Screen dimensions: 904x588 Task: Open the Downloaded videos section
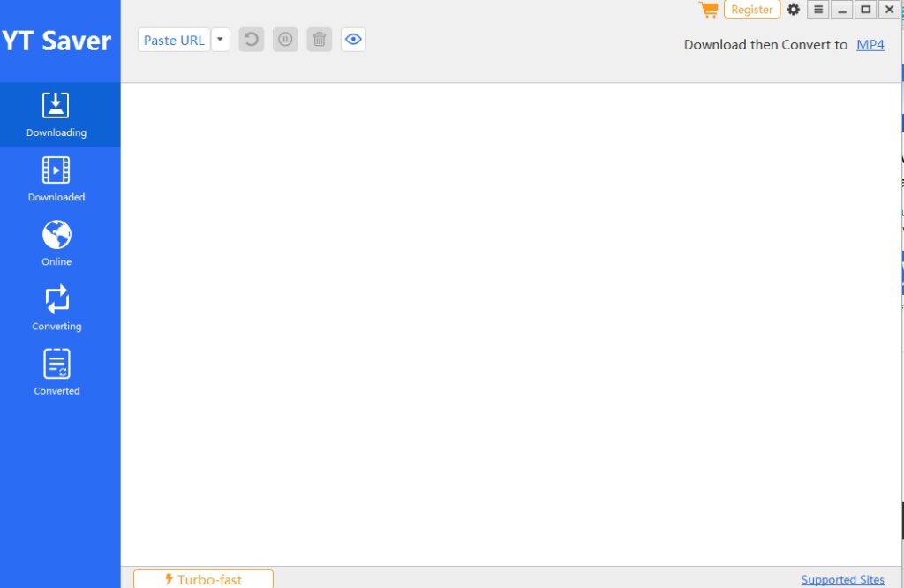(x=56, y=179)
